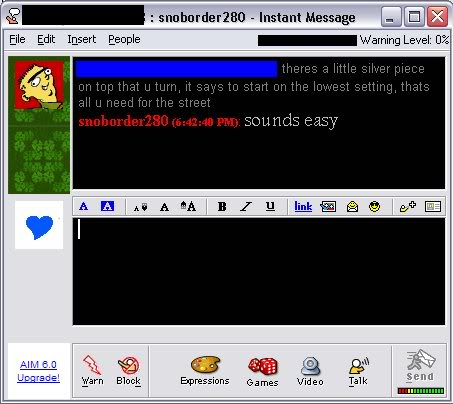The height and width of the screenshot is (404, 453).
Task: Open the buddy info card icon
Action: coord(433,207)
